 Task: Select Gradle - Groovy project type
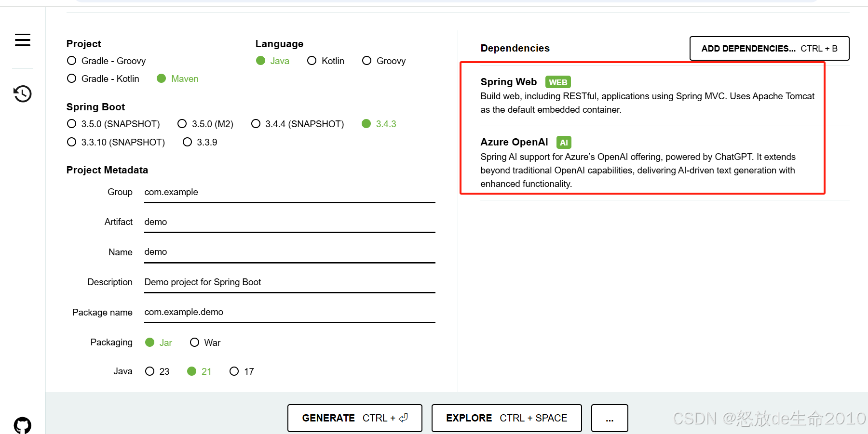pyautogui.click(x=72, y=61)
